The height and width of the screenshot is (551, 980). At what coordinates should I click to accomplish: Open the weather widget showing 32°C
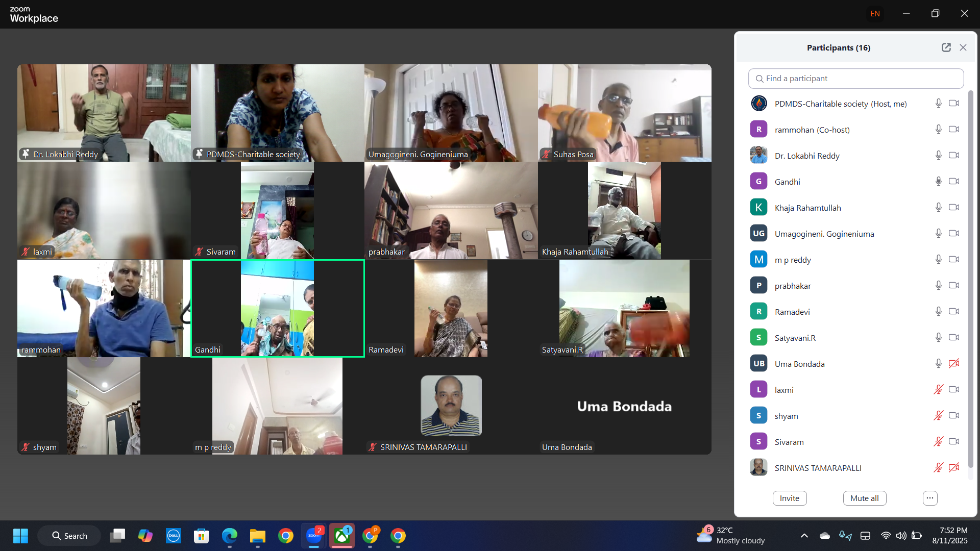point(731,536)
